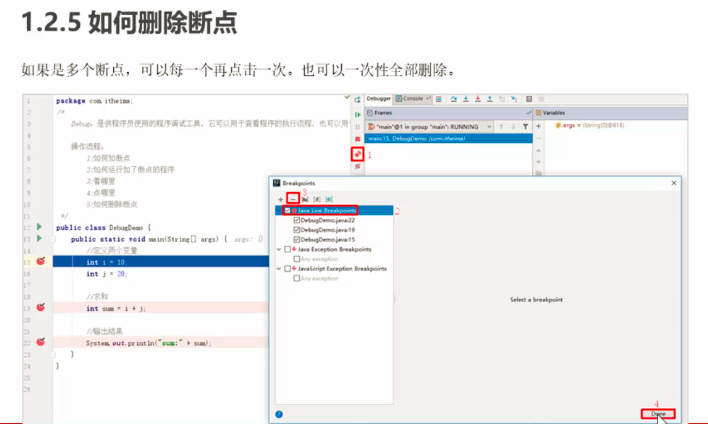Collapse the Java Exception Breakpoints group
708x424 pixels.
tap(279, 249)
